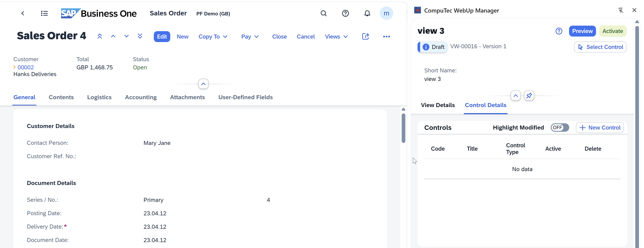Image resolution: width=644 pixels, height=248 pixels.
Task: Click the Active column header
Action: tap(553, 149)
